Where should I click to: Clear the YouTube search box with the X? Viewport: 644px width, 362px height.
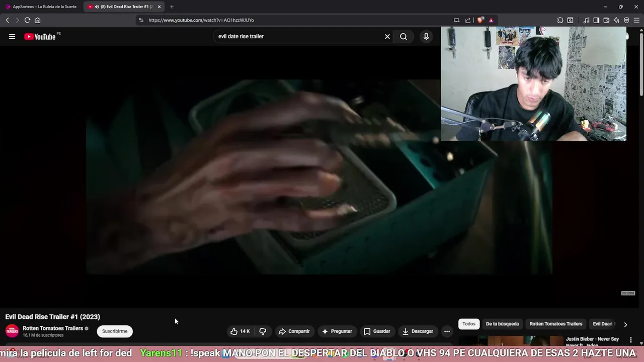click(387, 36)
